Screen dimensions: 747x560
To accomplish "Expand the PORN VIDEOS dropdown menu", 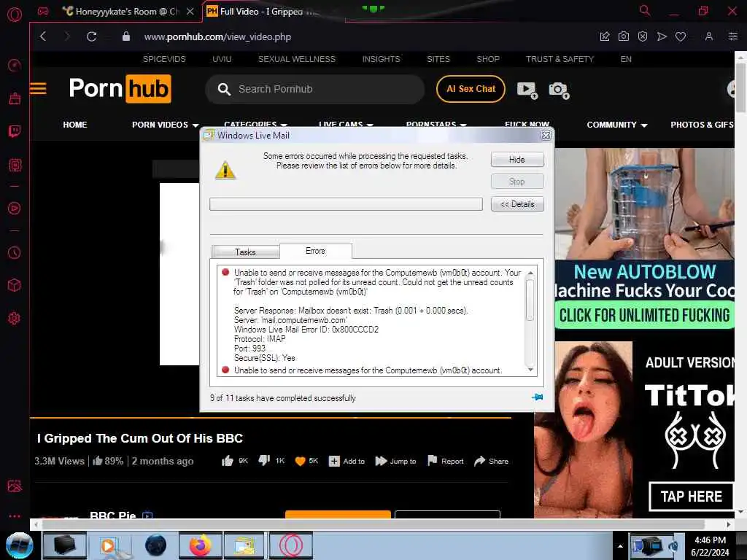I will [166, 125].
